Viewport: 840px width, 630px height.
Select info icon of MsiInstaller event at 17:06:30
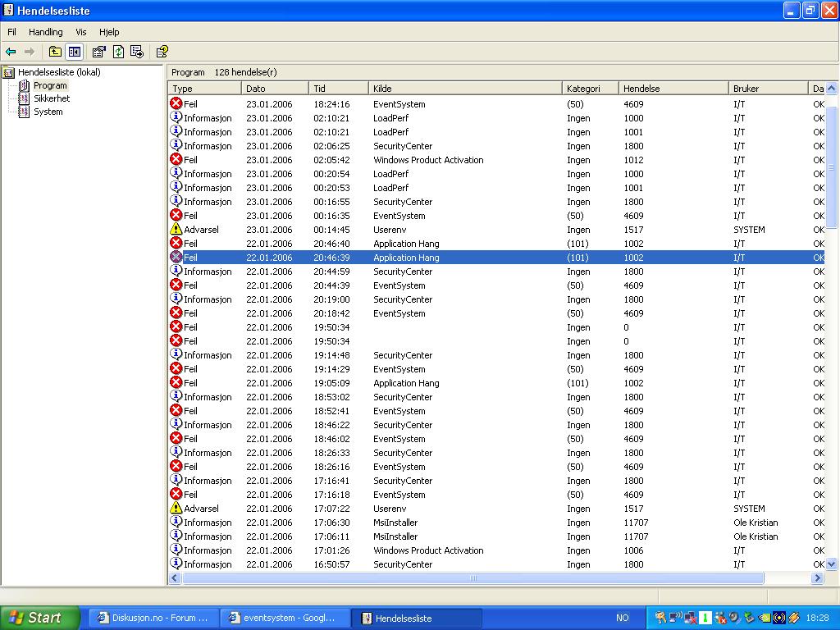point(176,522)
